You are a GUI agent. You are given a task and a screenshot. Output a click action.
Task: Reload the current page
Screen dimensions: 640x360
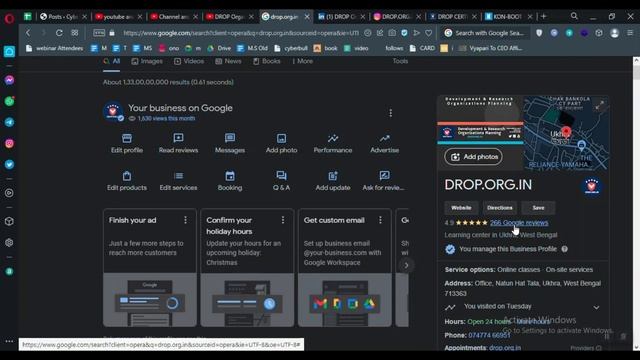coord(59,33)
